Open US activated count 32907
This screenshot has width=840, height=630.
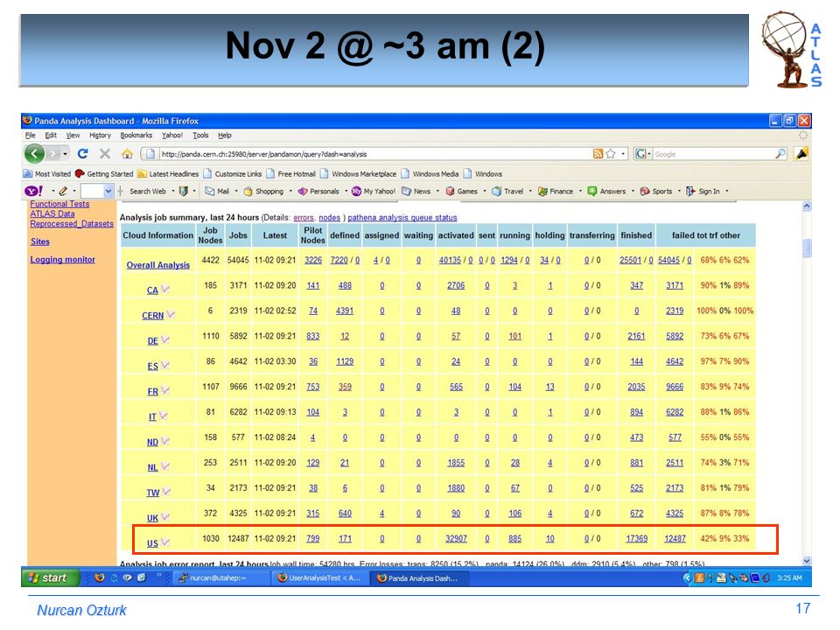pos(456,538)
